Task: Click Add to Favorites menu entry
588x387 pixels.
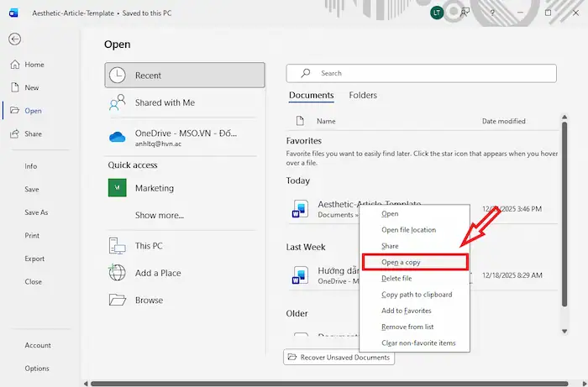Action: point(406,311)
